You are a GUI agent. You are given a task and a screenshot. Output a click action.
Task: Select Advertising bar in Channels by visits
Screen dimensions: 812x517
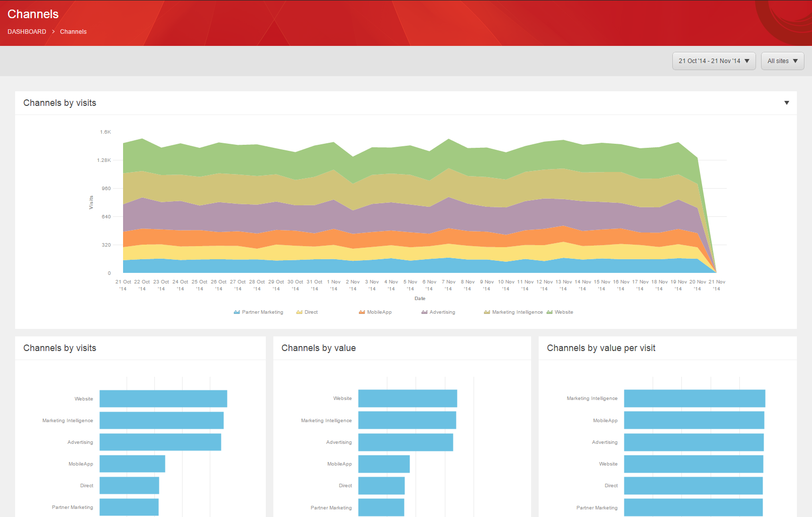[160, 442]
